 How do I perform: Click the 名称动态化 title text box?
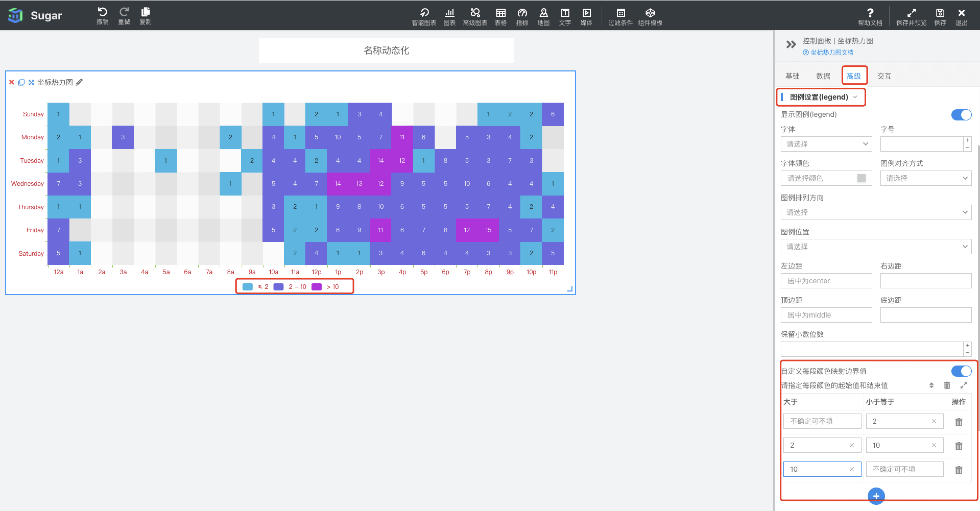[386, 50]
